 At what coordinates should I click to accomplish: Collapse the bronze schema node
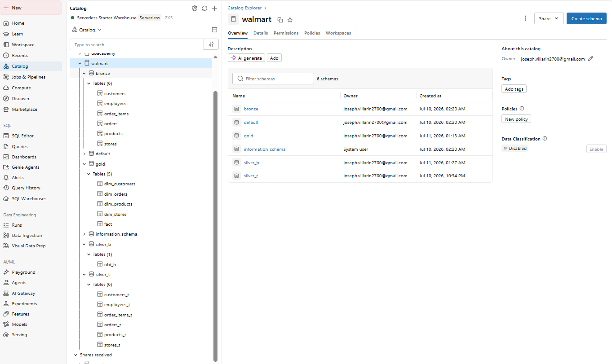[84, 74]
